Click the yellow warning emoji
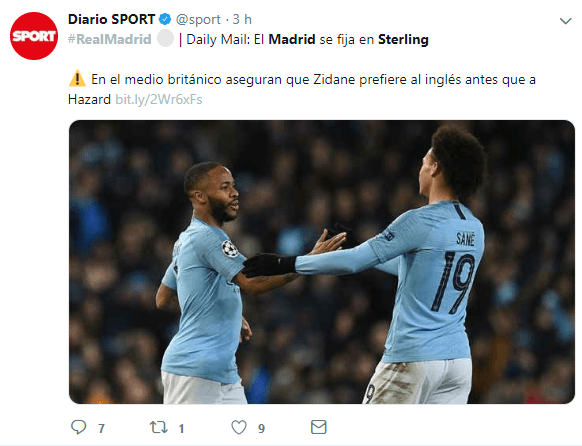 pyautogui.click(x=77, y=79)
